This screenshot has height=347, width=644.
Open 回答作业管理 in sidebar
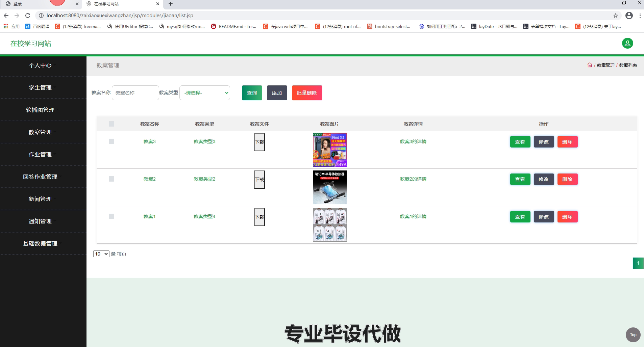(40, 177)
